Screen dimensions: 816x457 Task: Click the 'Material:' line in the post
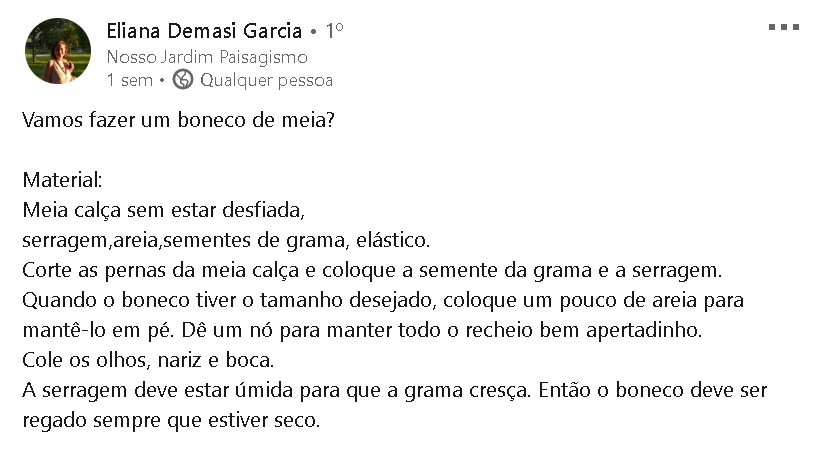(62, 180)
